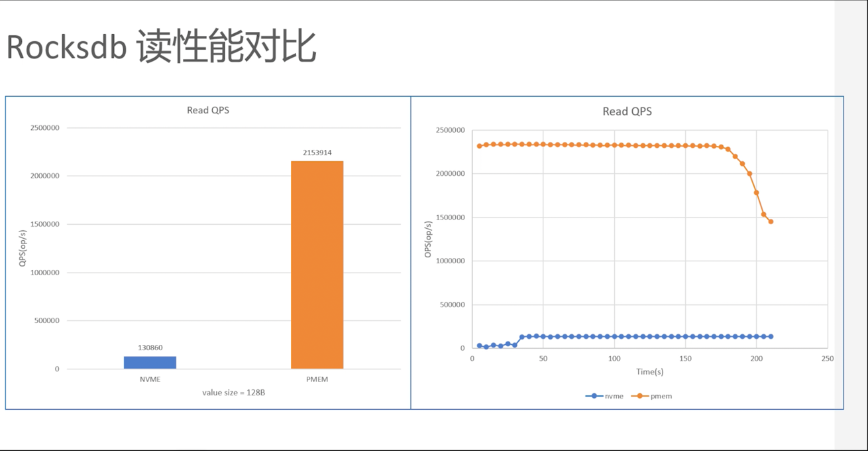The height and width of the screenshot is (451, 868).
Task: Click the nvme legend entry
Action: click(x=604, y=396)
